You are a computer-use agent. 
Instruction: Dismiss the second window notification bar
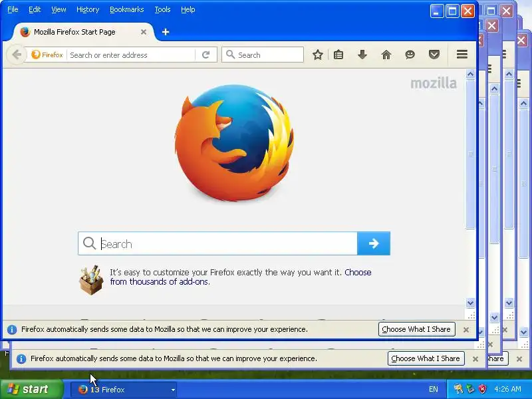(475, 358)
